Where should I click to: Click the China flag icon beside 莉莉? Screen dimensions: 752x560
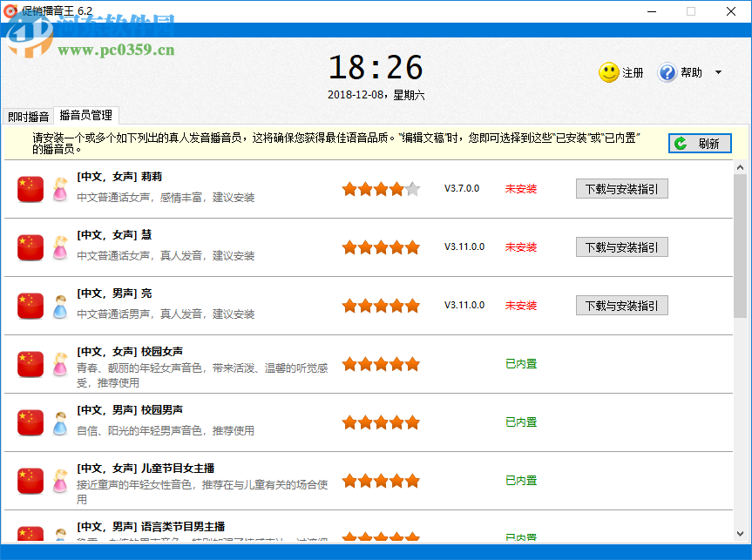(30, 188)
